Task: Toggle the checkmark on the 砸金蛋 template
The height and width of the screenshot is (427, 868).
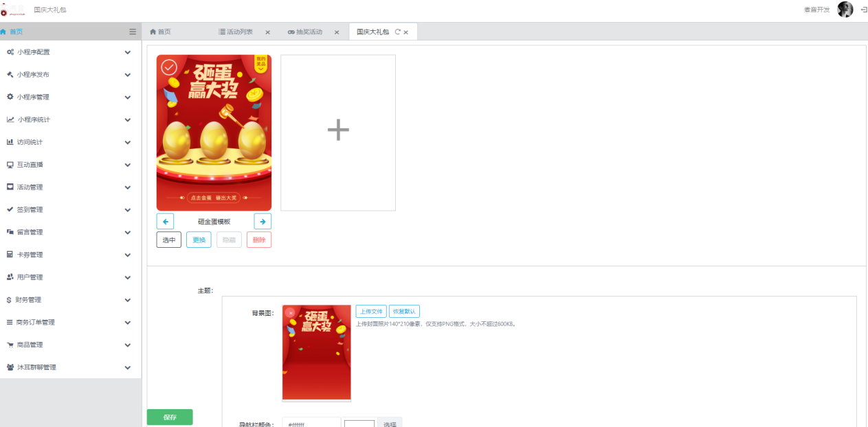Action: click(x=169, y=67)
